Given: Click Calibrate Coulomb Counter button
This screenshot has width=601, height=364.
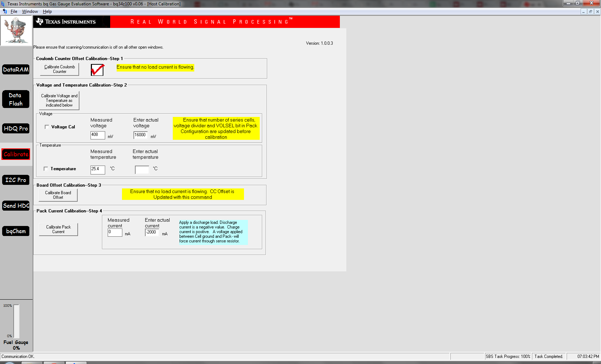Looking at the screenshot, I should pos(59,69).
